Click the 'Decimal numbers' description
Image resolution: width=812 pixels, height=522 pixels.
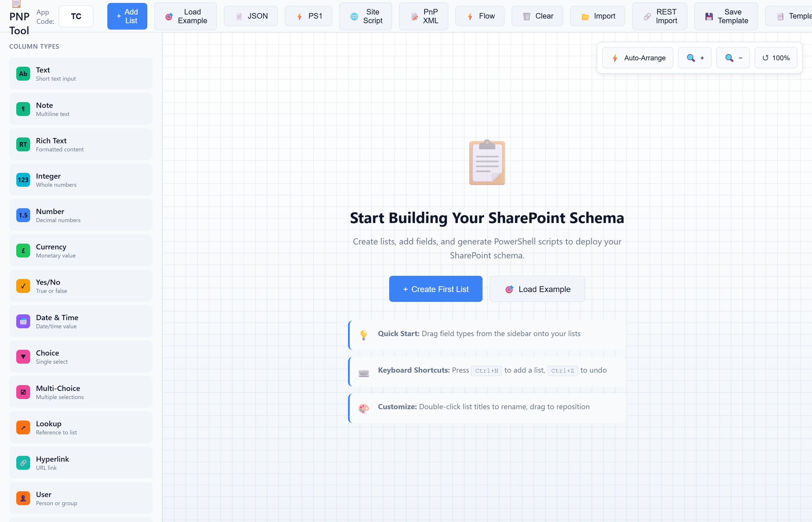pyautogui.click(x=58, y=220)
